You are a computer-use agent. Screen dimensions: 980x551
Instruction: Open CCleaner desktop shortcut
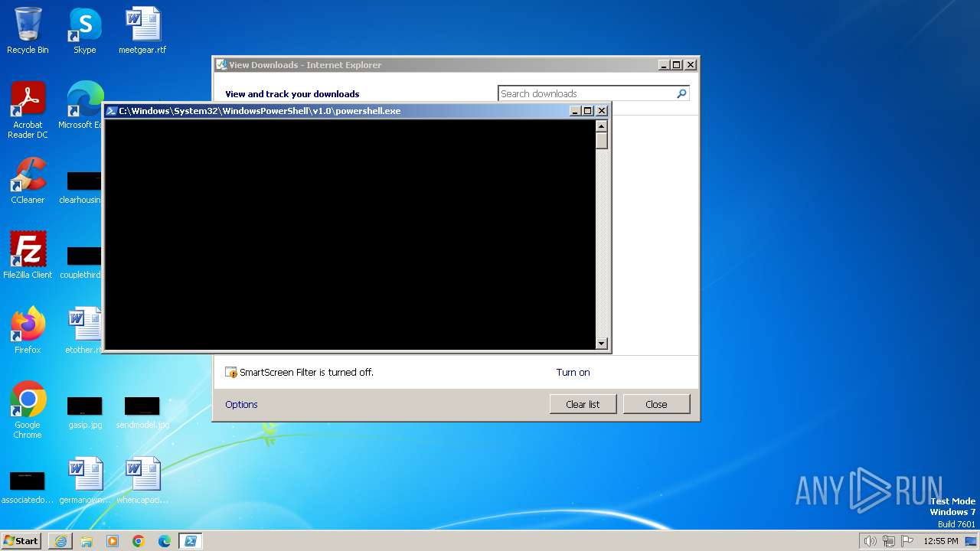[x=28, y=181]
